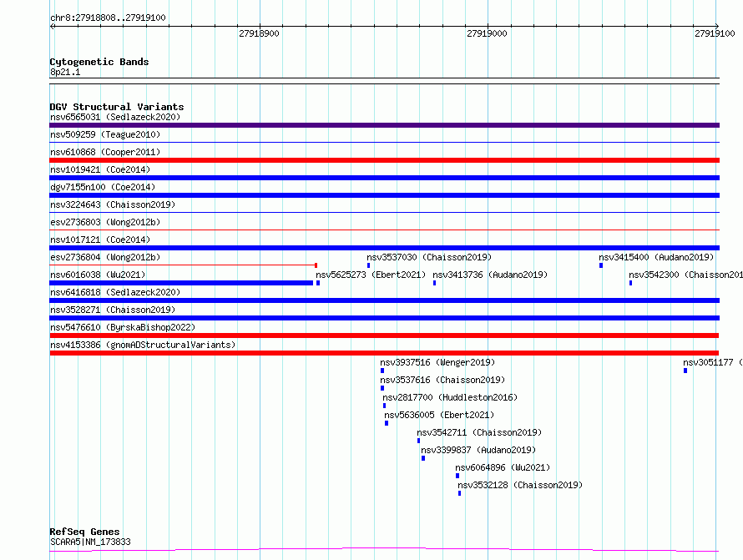This screenshot has width=743, height=560.
Task: Click the Cytogenetic Bands track title
Action: (99, 62)
